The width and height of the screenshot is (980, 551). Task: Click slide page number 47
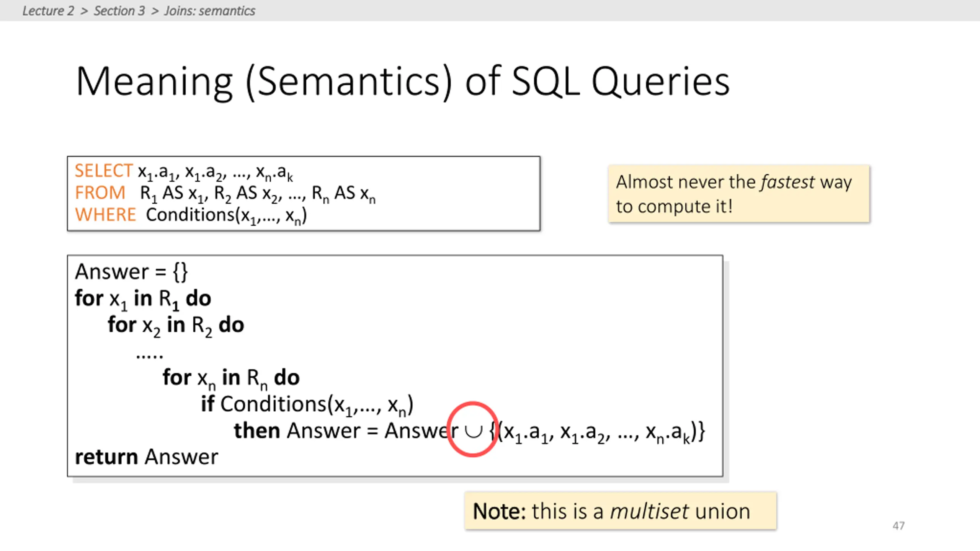[x=898, y=525]
